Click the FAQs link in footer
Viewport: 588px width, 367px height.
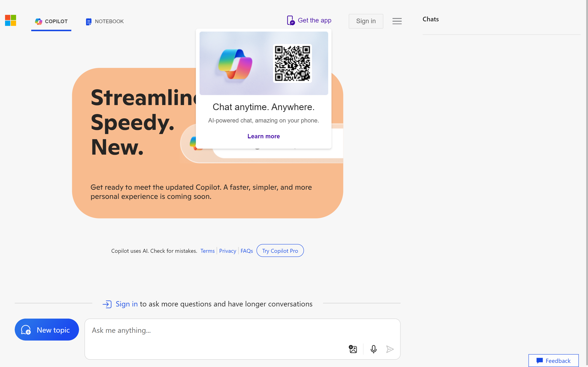(246, 250)
